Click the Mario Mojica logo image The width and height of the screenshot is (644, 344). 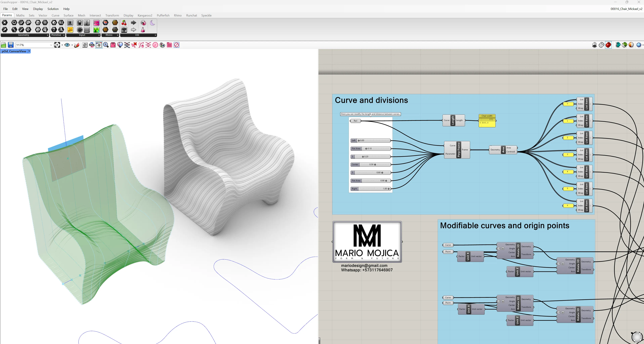click(x=367, y=242)
